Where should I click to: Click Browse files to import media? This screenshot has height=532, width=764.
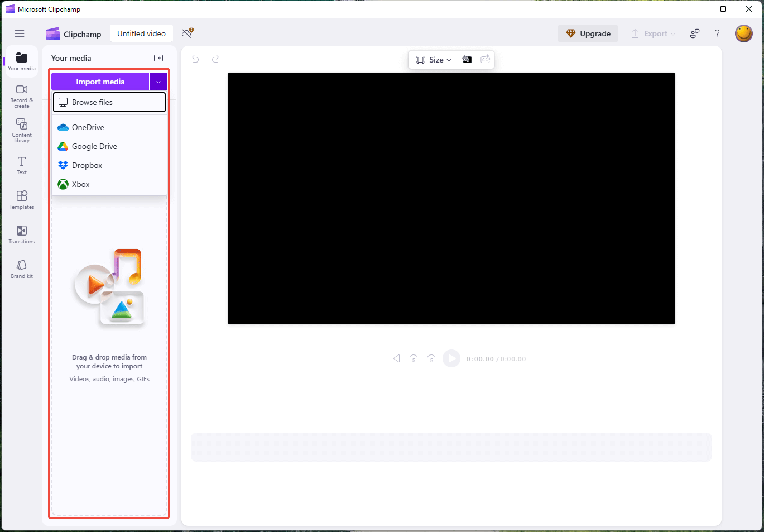click(109, 102)
